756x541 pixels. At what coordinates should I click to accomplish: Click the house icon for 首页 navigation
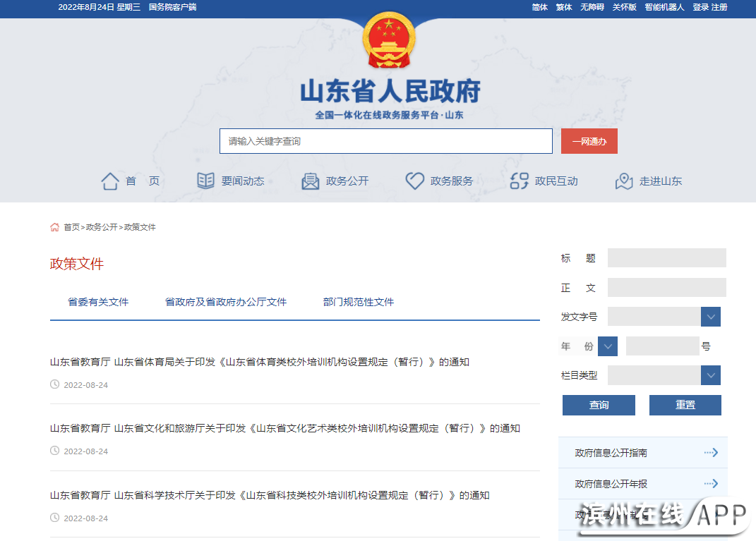point(110,181)
